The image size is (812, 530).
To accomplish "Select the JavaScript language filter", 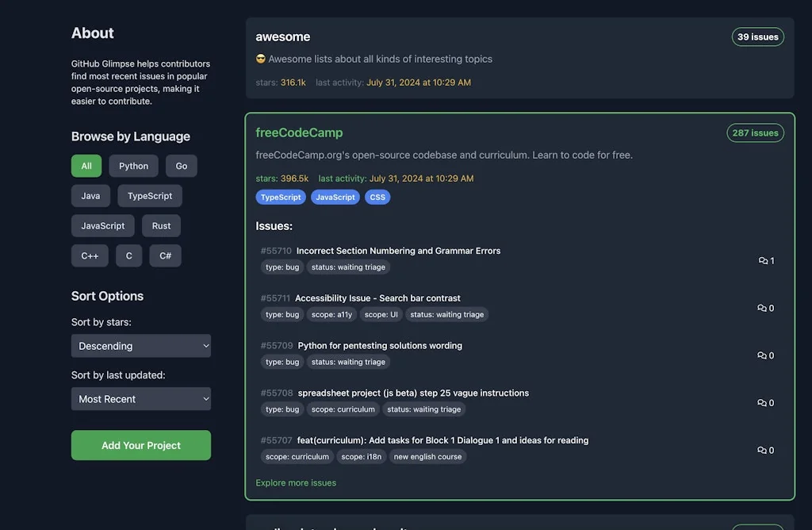I will pyautogui.click(x=102, y=225).
